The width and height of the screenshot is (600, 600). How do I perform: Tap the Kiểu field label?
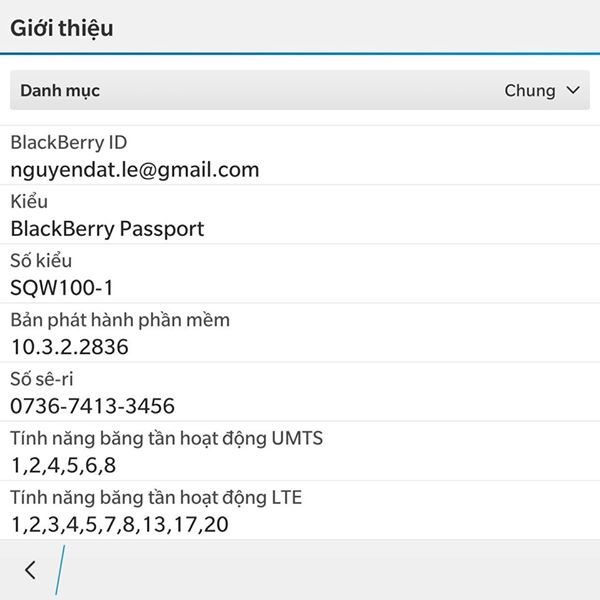(29, 201)
